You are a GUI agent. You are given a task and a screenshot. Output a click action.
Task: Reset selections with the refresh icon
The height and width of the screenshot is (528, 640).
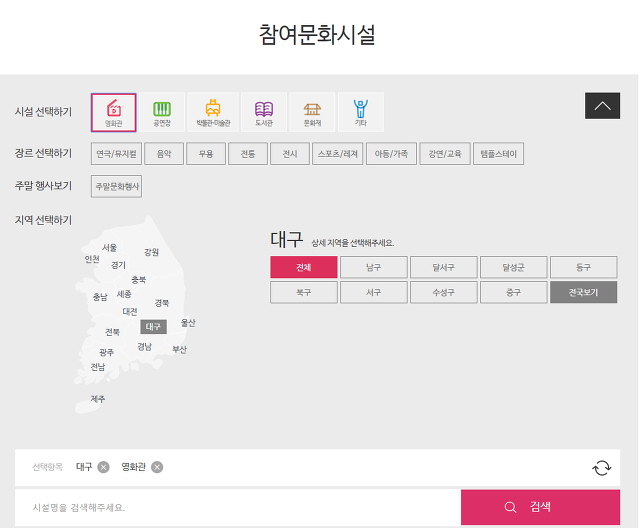602,468
